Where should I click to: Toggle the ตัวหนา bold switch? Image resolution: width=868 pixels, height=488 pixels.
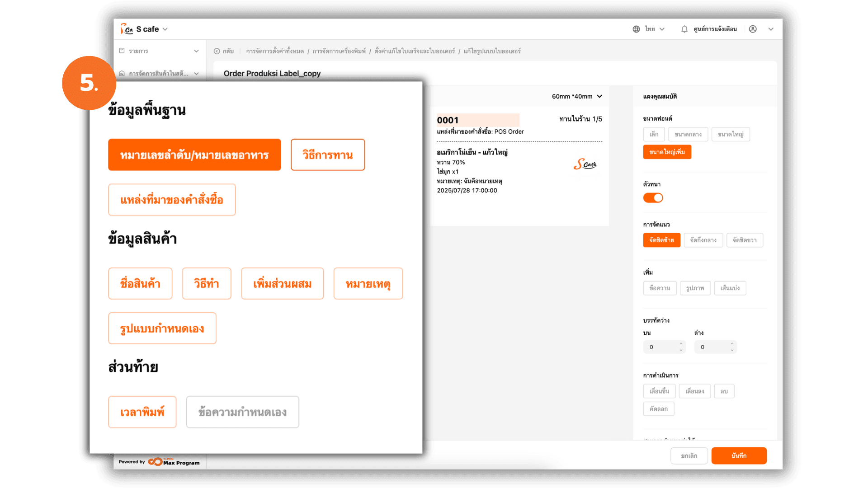(x=653, y=198)
